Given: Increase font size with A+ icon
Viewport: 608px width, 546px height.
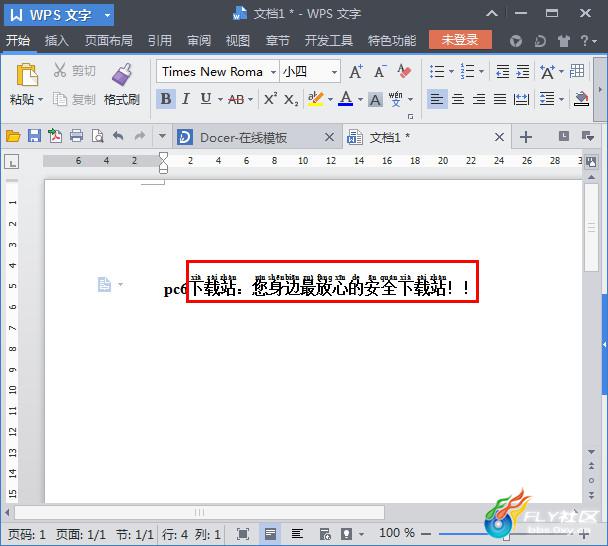Looking at the screenshot, I should 356,72.
